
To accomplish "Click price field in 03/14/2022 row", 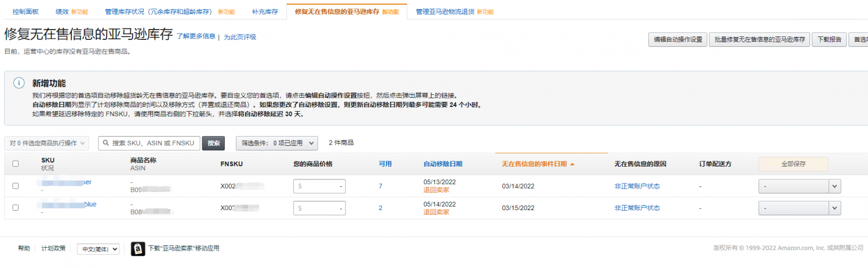I will [x=319, y=186].
